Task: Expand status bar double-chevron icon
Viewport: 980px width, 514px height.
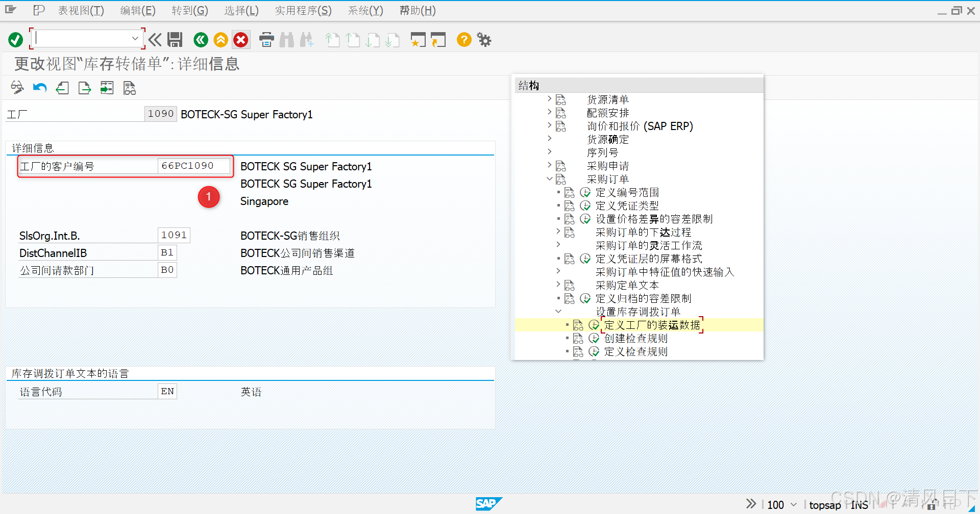Action: 751,504
